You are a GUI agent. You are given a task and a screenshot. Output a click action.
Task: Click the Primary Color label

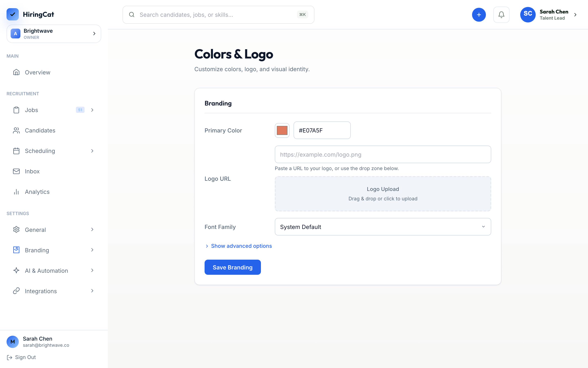pos(223,130)
